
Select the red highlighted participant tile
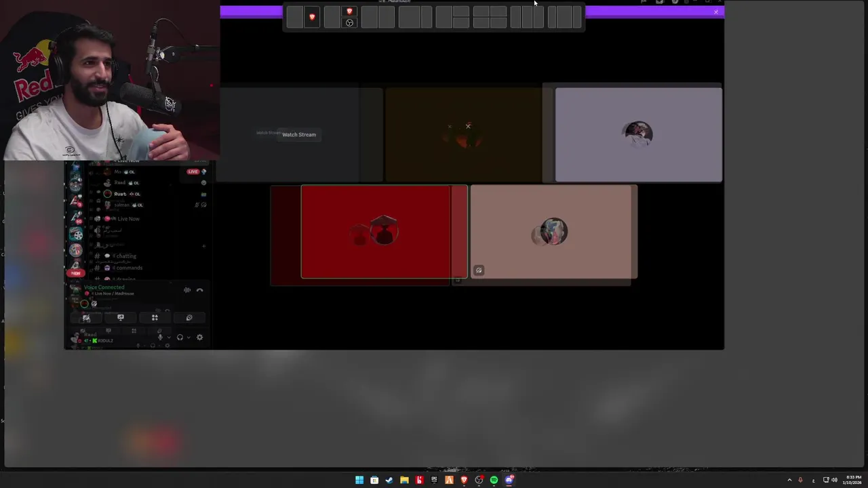[x=384, y=232]
